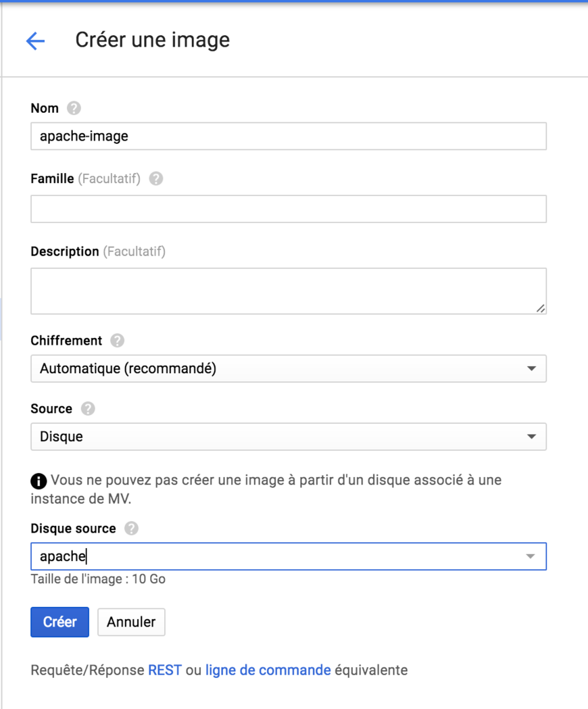Open the help tooltip next to Nom
This screenshot has height=709, width=588.
74,107
